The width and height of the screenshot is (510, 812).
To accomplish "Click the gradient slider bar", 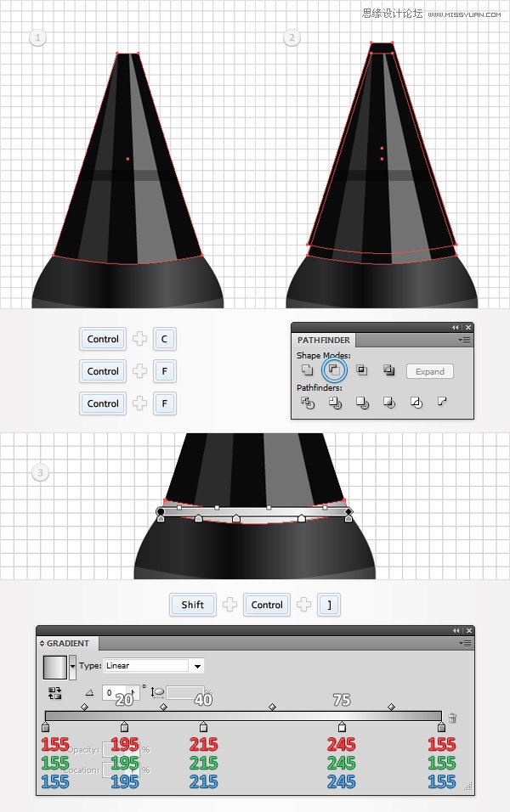I will click(243, 716).
